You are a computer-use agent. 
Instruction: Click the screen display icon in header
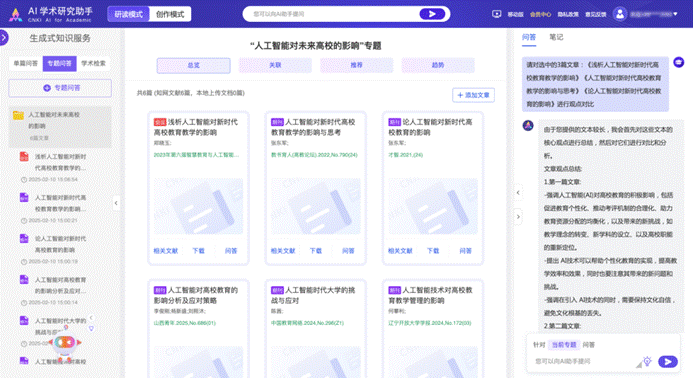496,14
